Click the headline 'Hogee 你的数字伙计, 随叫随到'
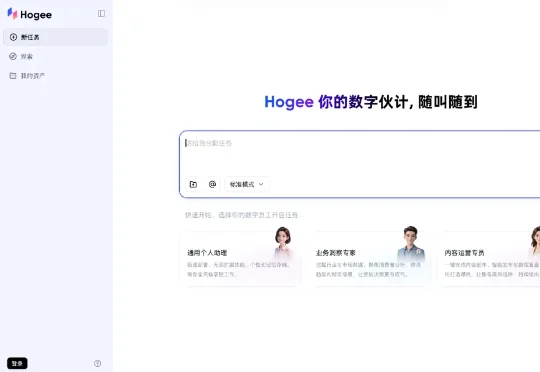Screen dimensions: 540x372 [371, 102]
